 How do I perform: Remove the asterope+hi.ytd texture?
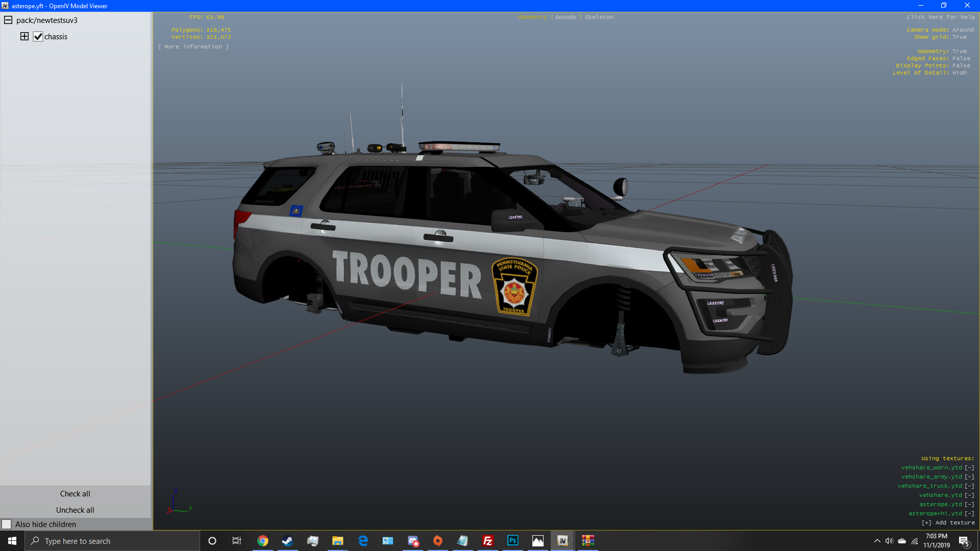tap(969, 513)
